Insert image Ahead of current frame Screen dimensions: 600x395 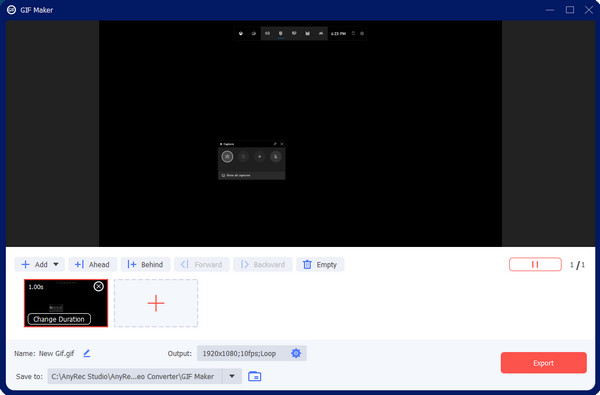[x=92, y=264]
